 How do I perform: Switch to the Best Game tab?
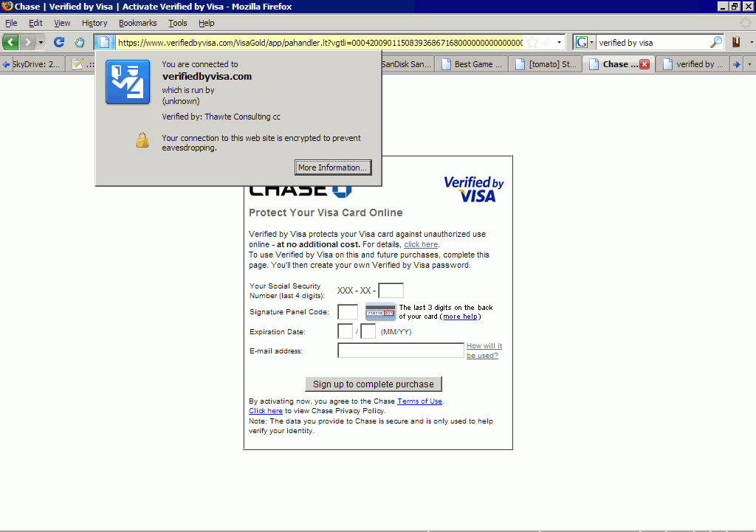pyautogui.click(x=471, y=64)
